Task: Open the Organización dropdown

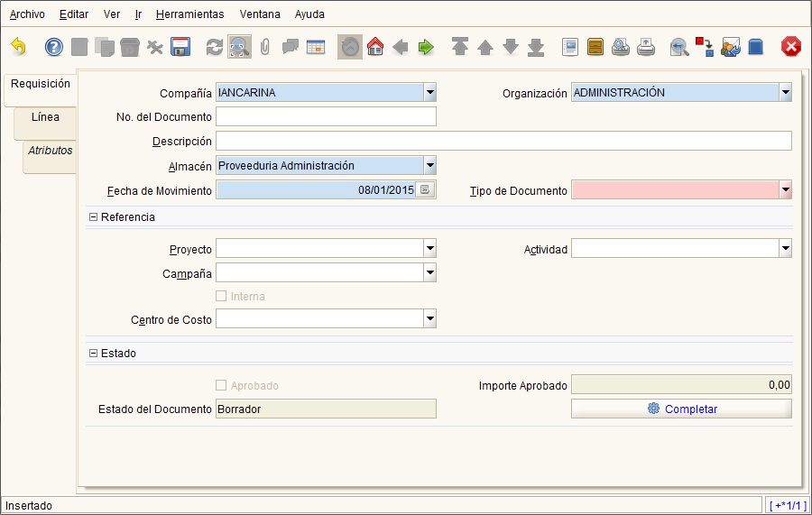Action: click(x=786, y=93)
